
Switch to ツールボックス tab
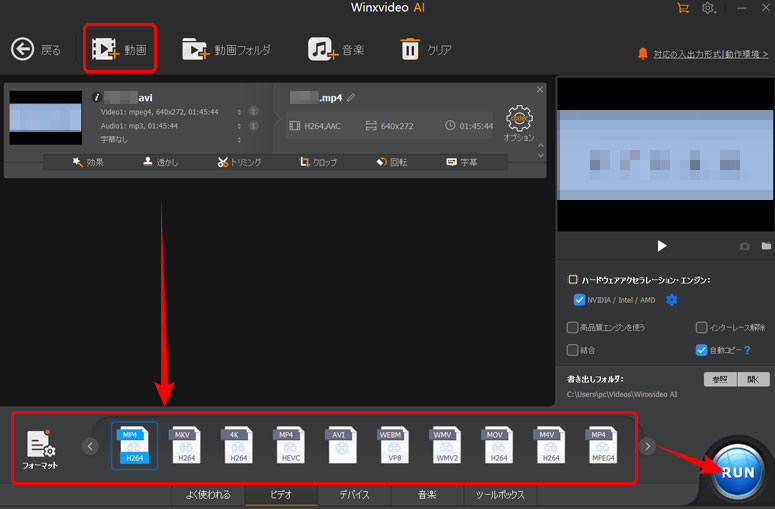coord(500,495)
